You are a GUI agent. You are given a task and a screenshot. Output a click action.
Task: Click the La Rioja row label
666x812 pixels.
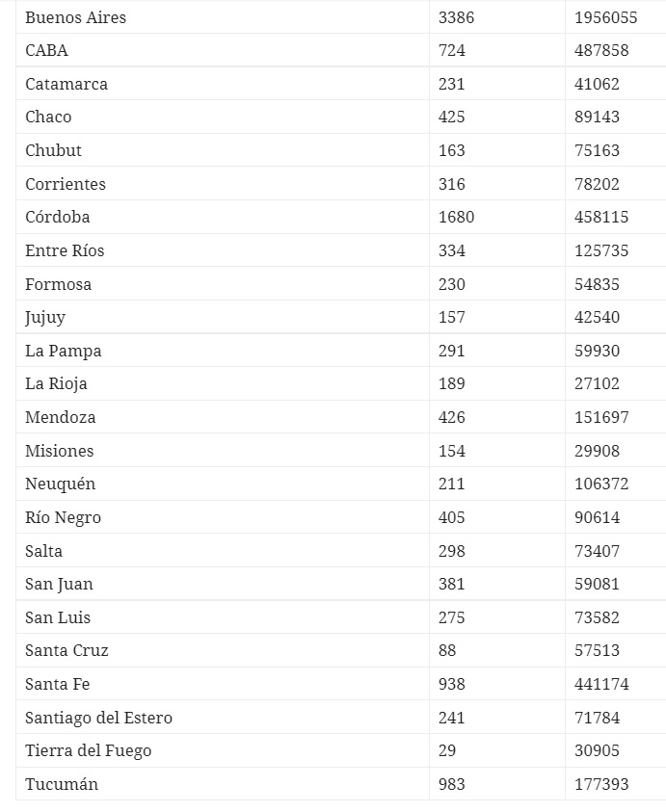pos(56,383)
